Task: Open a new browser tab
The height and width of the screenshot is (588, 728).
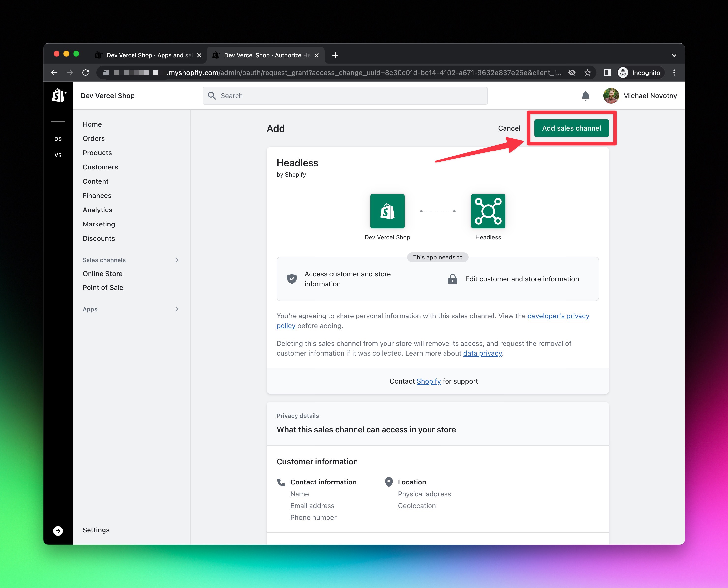Action: [x=335, y=55]
